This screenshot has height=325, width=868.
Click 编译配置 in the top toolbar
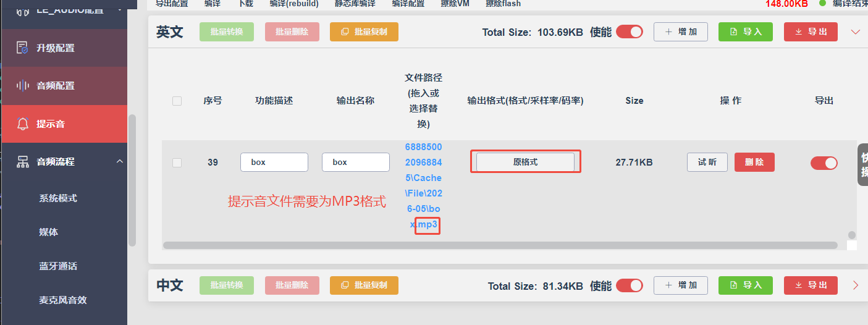408,3
